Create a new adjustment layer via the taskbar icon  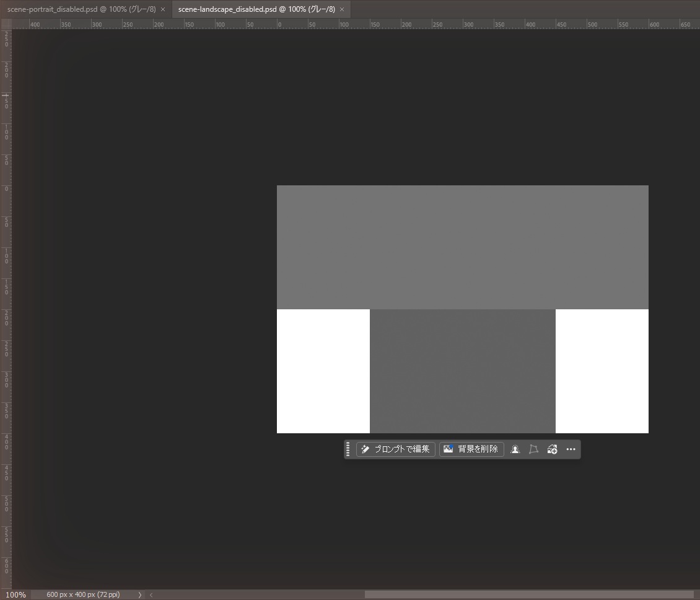pos(552,449)
